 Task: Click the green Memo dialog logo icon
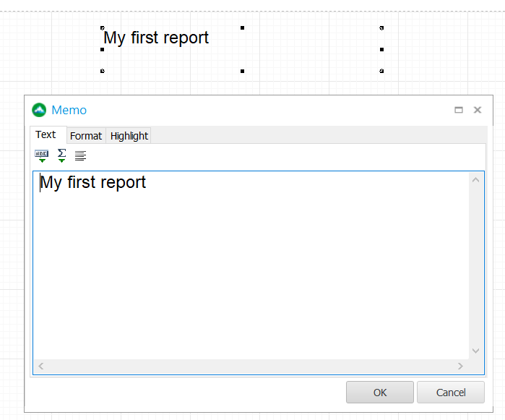39,110
